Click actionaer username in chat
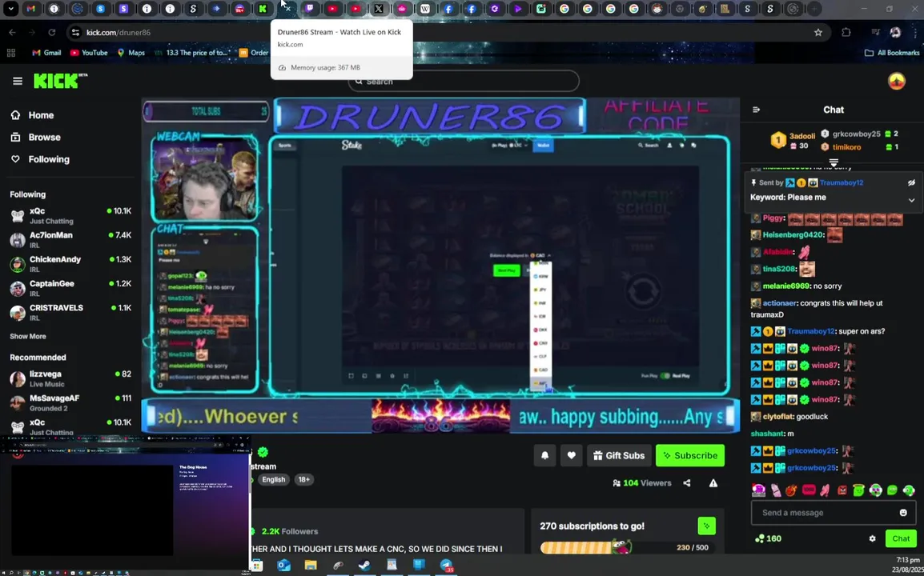The width and height of the screenshot is (924, 576). point(780,303)
